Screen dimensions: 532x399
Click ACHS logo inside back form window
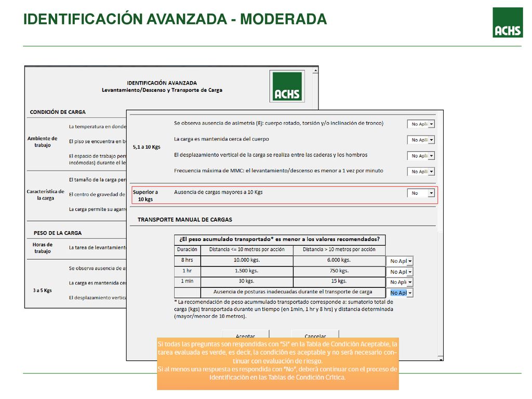coord(287,86)
